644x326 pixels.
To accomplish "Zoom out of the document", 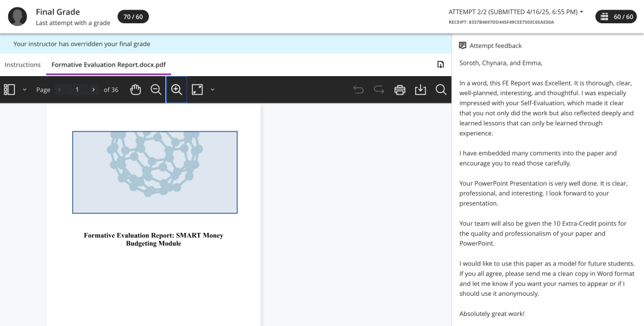I will 156,89.
